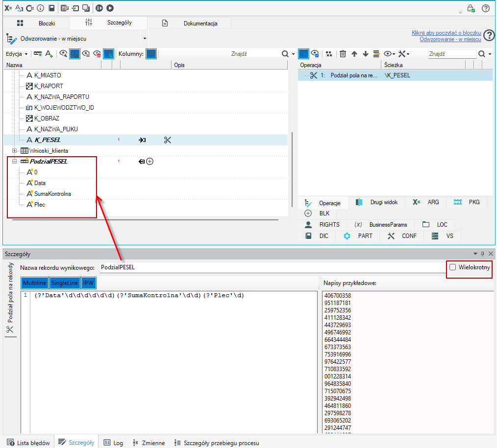Click the trash delete icon in operations toolbar
This screenshot has width=497, height=448.
tap(343, 54)
